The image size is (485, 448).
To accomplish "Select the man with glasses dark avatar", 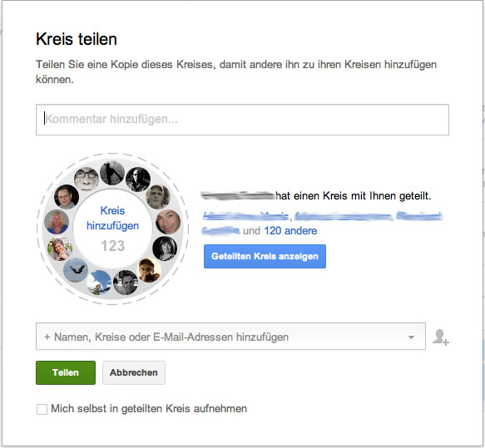I will coord(67,197).
